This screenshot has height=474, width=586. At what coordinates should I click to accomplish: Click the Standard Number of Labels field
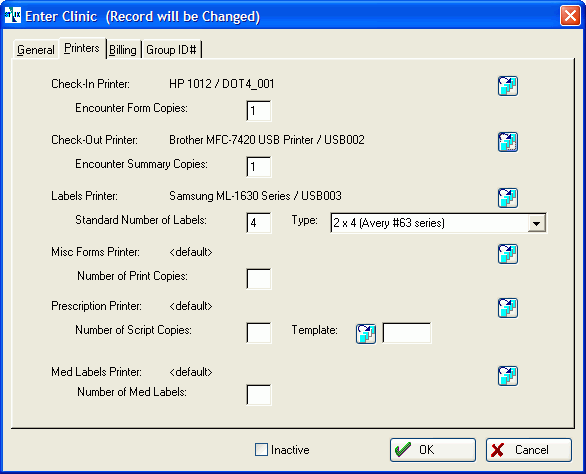point(259,223)
